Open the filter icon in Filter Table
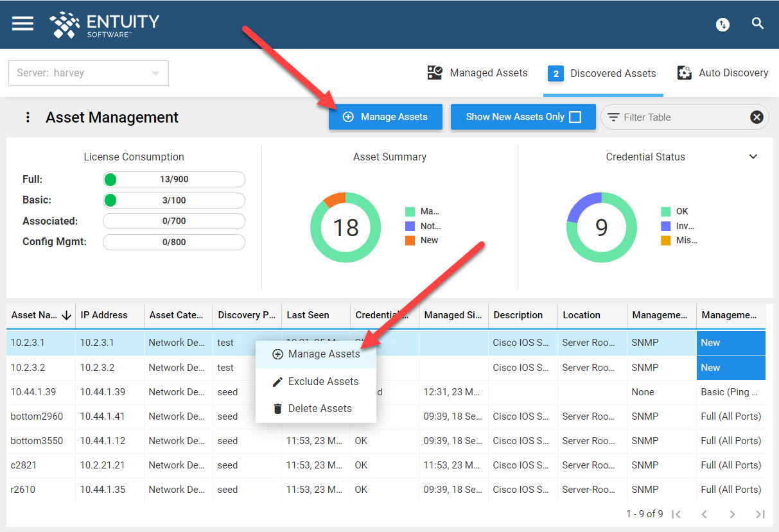This screenshot has width=779, height=532. tap(614, 117)
